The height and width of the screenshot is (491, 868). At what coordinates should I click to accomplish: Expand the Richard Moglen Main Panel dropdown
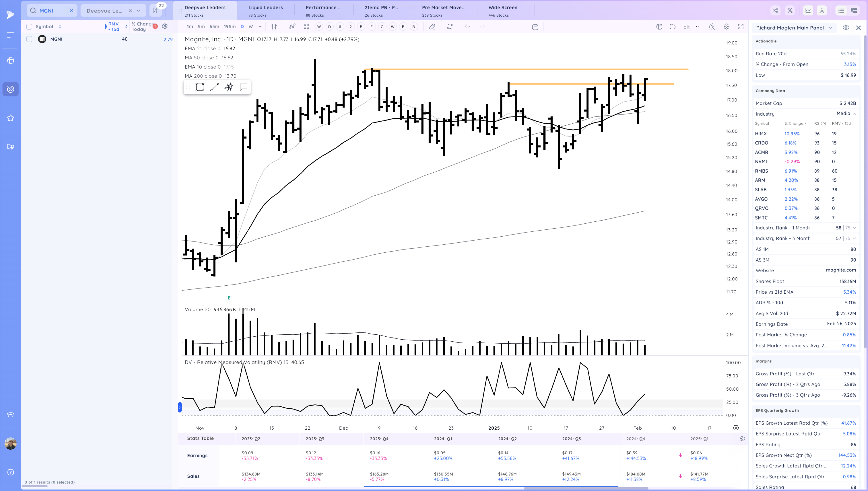coord(830,28)
